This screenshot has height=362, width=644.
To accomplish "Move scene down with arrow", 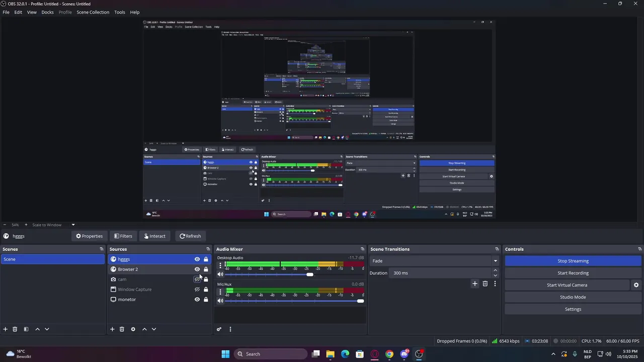I will click(x=47, y=329).
